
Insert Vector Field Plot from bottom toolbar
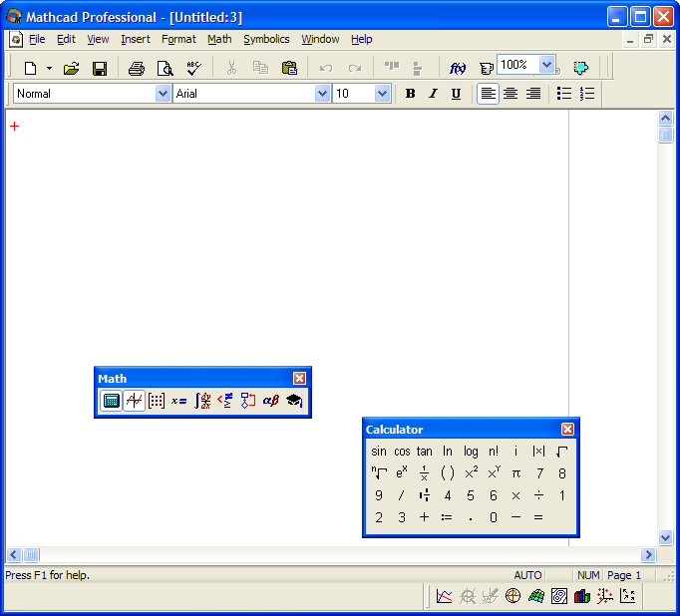point(628,596)
